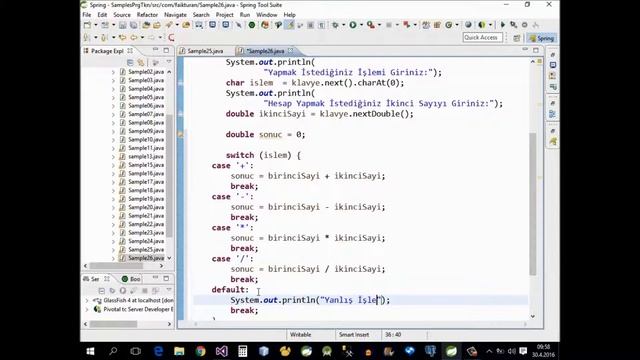Screen dimensions: 640x360
Task: Open the Refactor menu
Action: [x=147, y=15]
